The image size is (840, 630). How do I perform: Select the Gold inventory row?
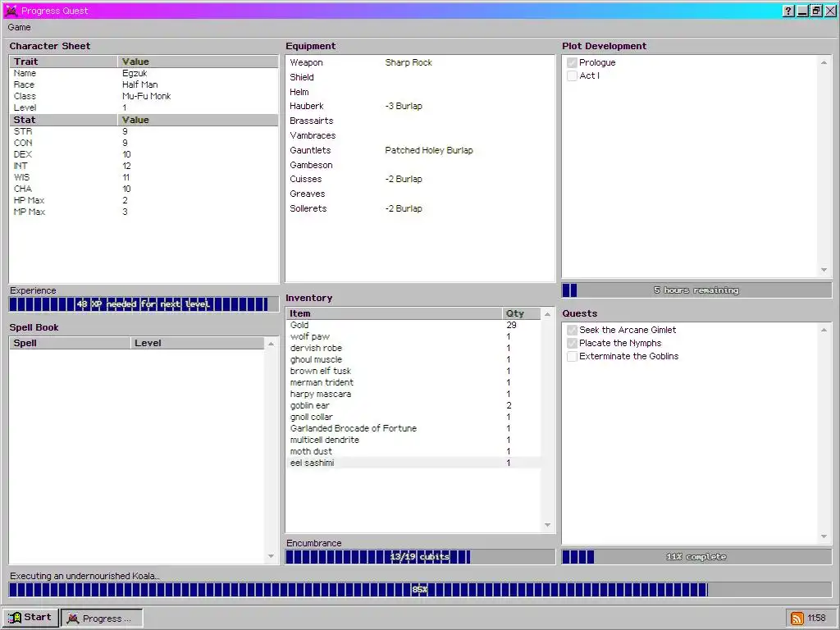413,325
